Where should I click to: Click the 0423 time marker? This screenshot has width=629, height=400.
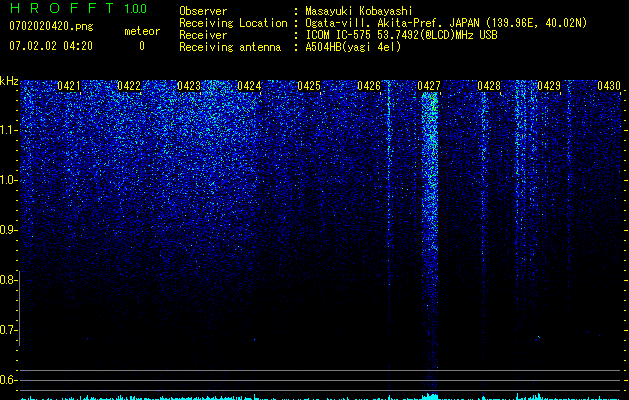(x=189, y=85)
